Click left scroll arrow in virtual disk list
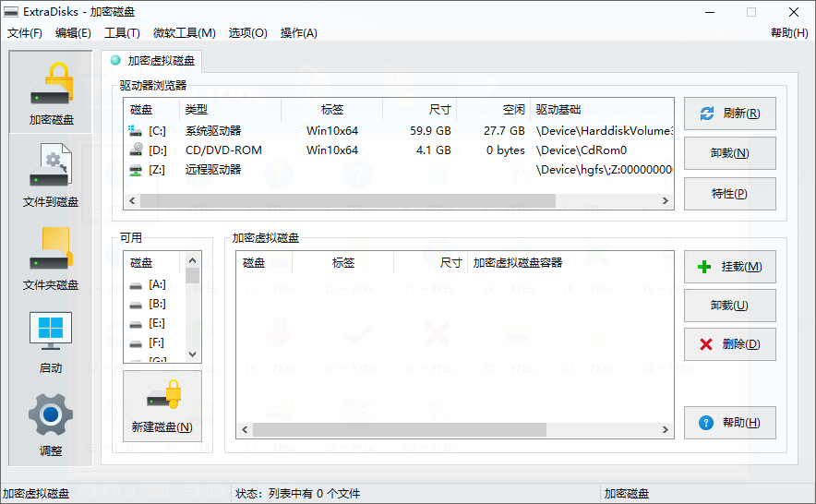Viewport: 816px width, 504px height. click(x=245, y=429)
